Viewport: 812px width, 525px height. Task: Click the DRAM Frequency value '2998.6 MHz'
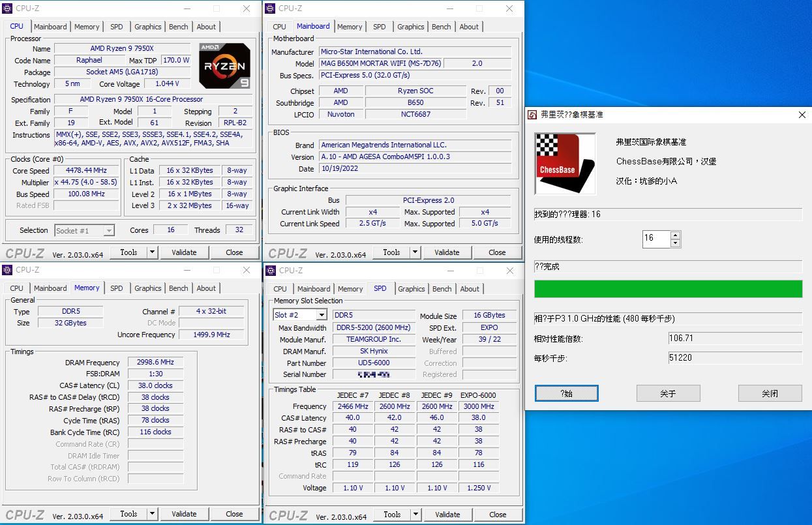coord(156,362)
